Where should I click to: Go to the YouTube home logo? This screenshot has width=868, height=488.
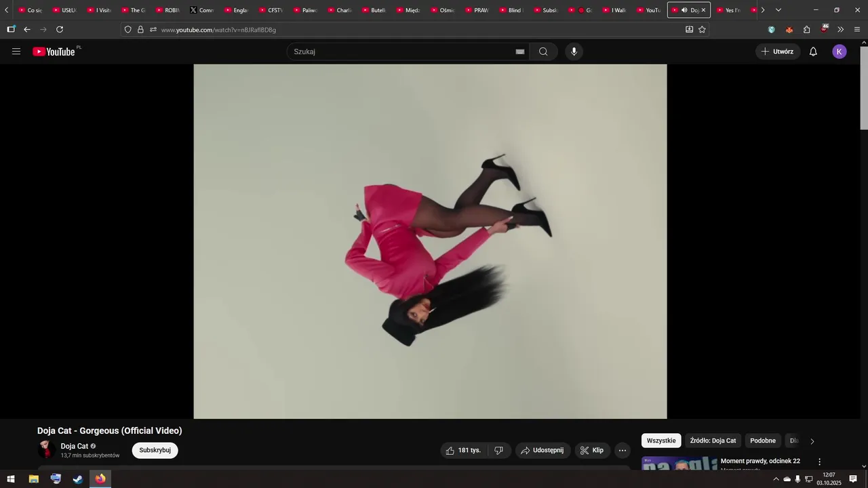coord(54,52)
